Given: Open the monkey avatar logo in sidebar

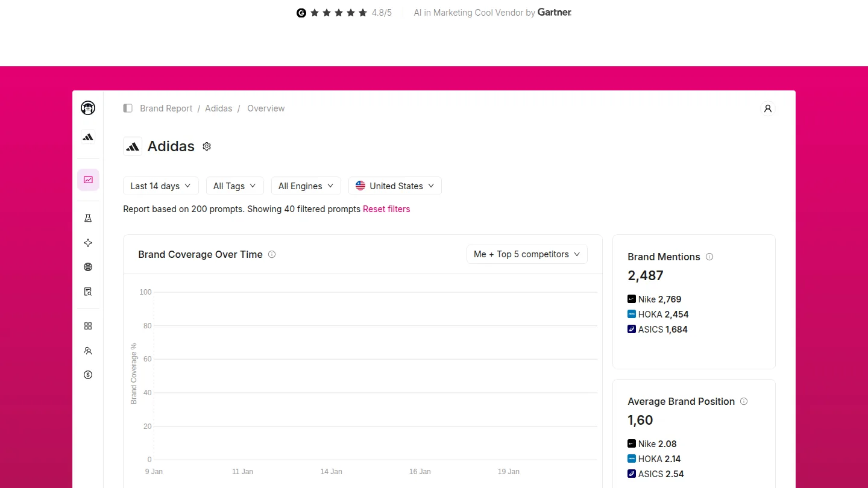Looking at the screenshot, I should (88, 108).
